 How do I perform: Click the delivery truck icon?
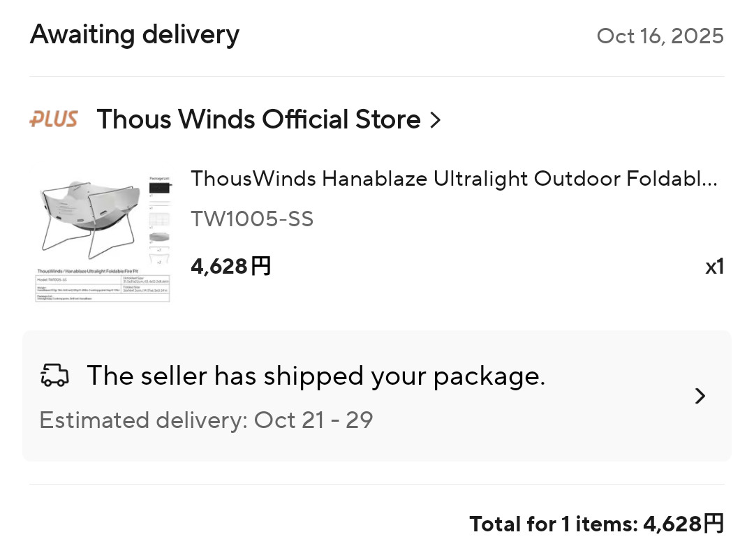click(55, 376)
